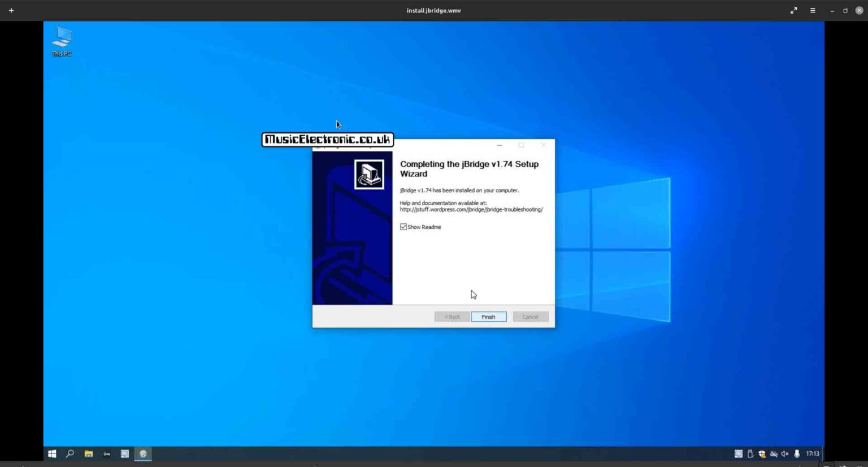
Task: Click 'jBridge v1.74 has been installed' text
Action: (x=459, y=191)
